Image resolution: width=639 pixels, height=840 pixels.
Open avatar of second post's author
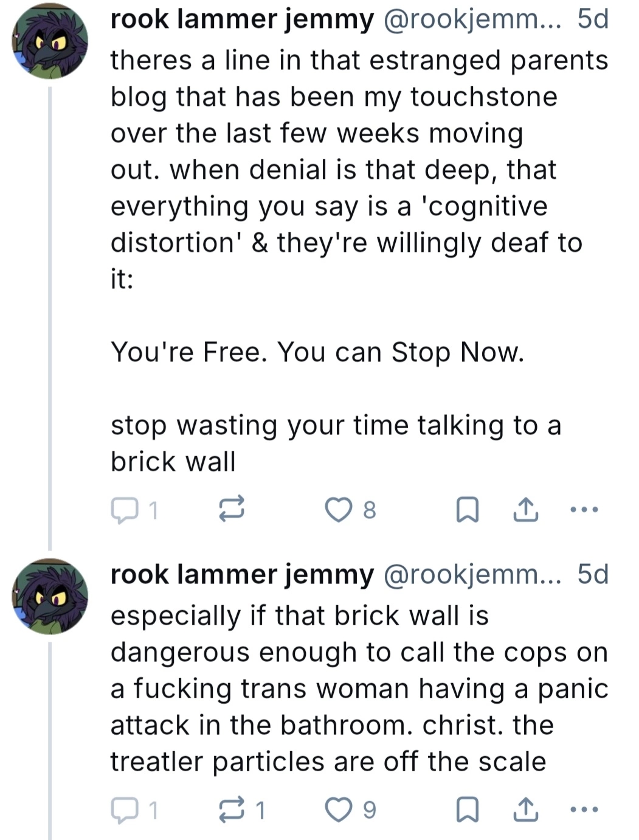(50, 597)
